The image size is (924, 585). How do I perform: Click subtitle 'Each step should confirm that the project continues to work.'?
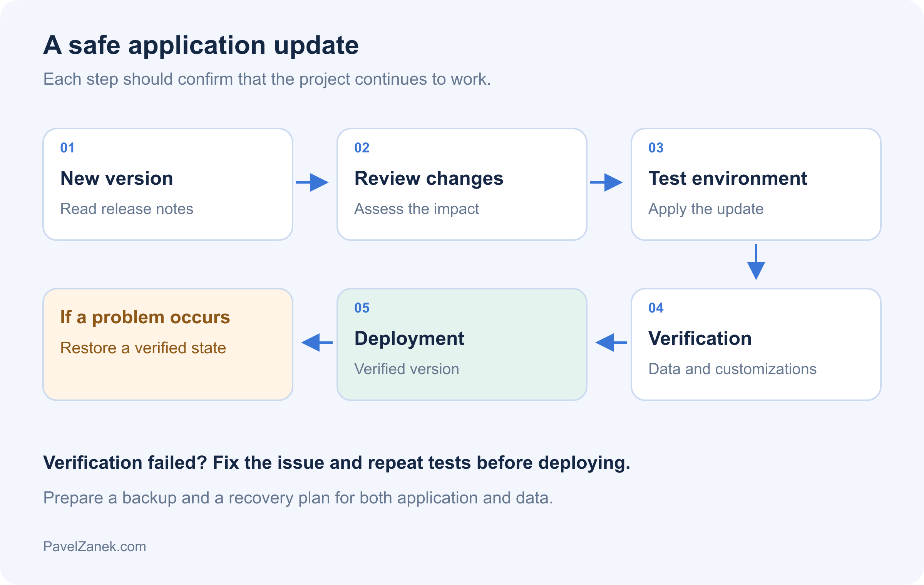267,79
